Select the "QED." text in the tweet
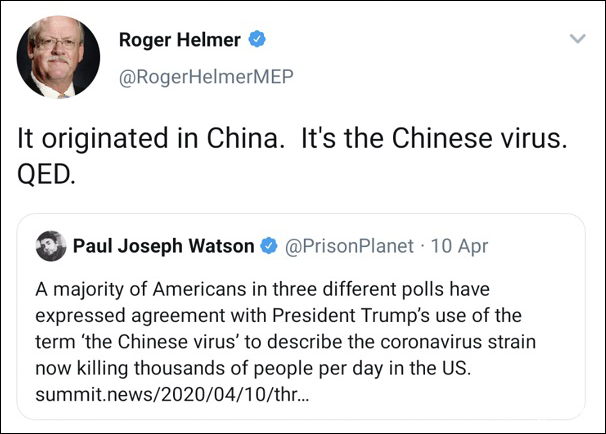606x434 pixels. click(x=45, y=175)
